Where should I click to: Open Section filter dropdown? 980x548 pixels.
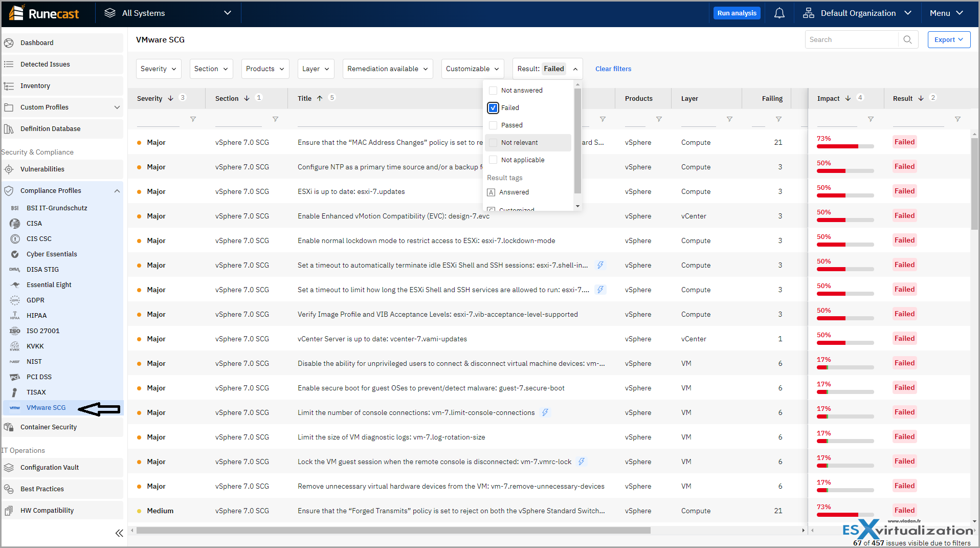click(x=211, y=69)
